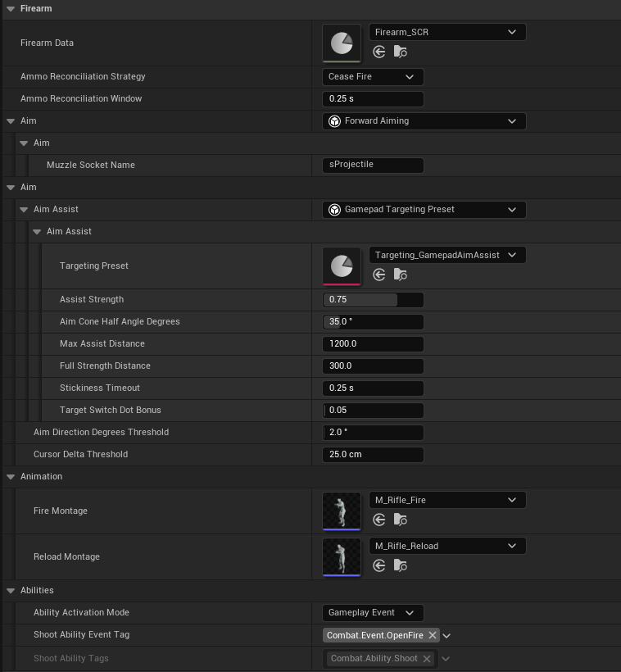
Task: Adjust the Target Switch Dot Bonus slider
Action: 373,410
